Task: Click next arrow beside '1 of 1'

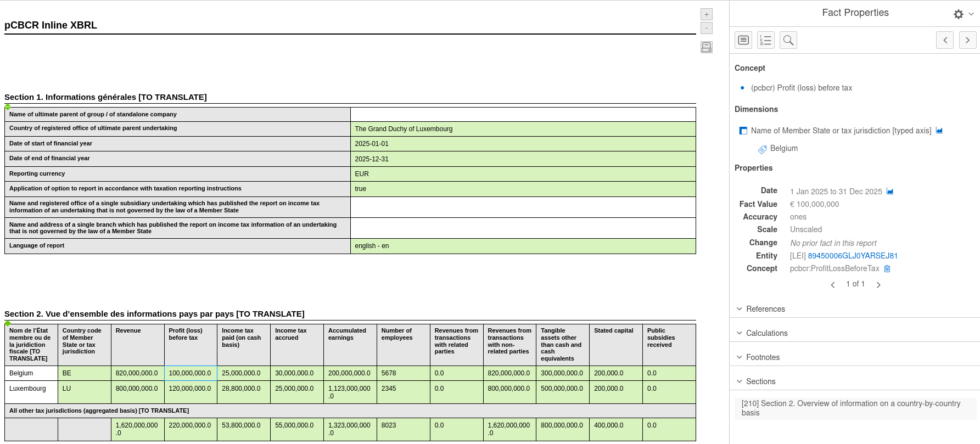Action: coord(878,285)
